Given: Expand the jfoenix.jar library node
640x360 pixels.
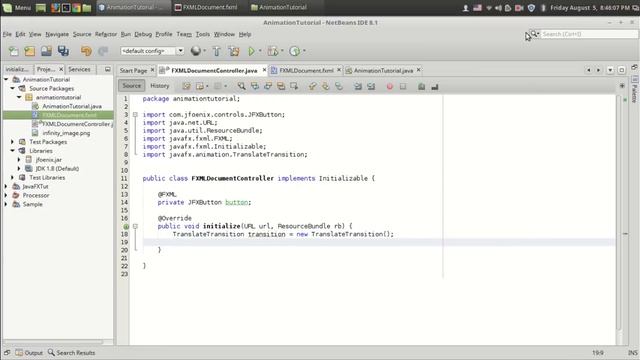Looking at the screenshot, I should coord(19,160).
